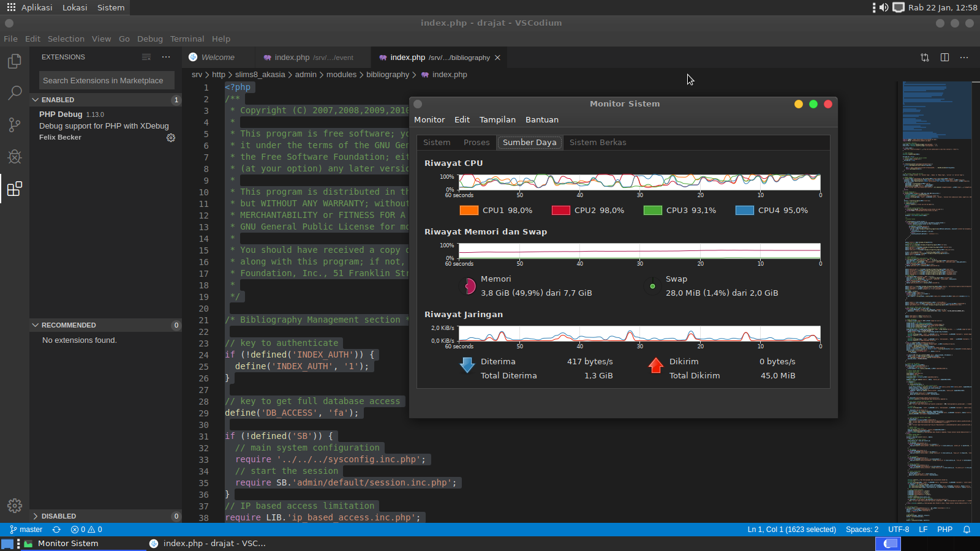Click Ln 1, Col 1 cursor position
This screenshot has height=551, width=980.
pos(791,530)
